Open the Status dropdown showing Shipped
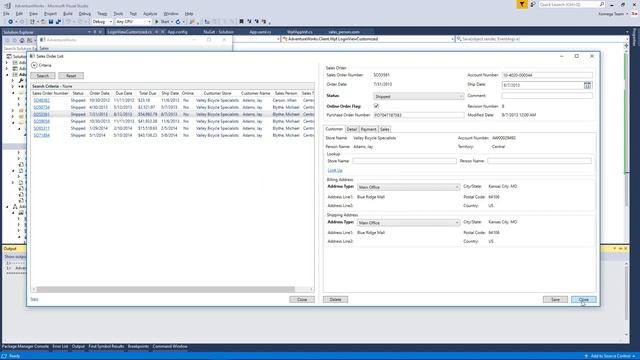This screenshot has width=640, height=360. pyautogui.click(x=418, y=96)
